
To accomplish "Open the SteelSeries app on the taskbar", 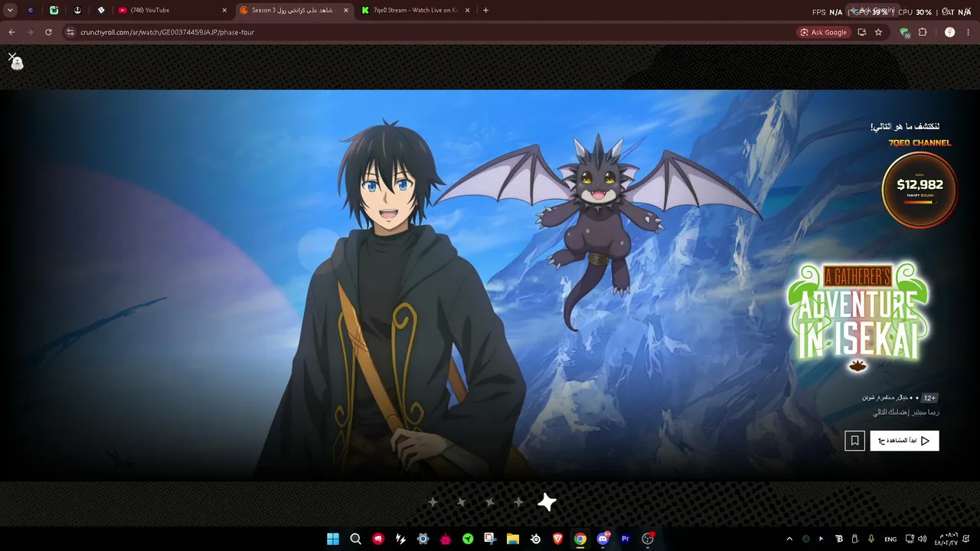I will click(535, 539).
